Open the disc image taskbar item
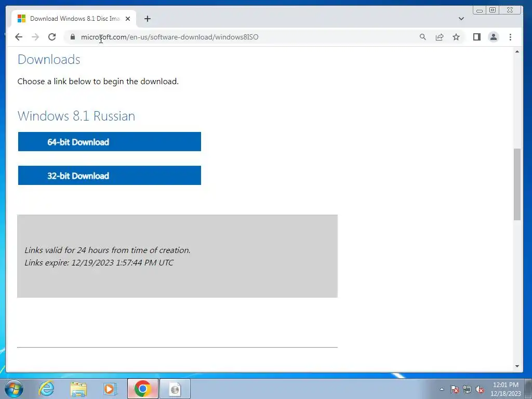Image resolution: width=532 pixels, height=399 pixels. point(175,389)
